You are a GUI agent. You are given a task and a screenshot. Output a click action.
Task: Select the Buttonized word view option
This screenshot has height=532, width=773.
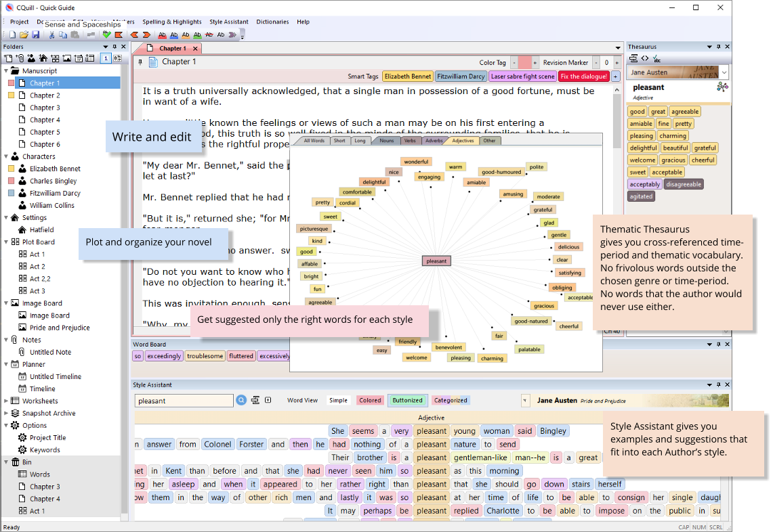click(x=407, y=401)
